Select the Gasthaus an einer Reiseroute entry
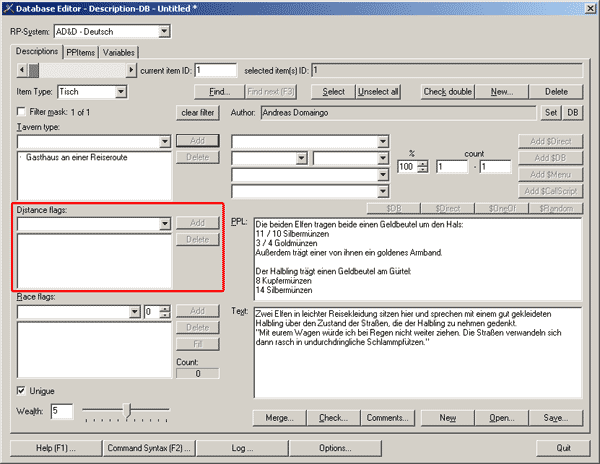Viewport: 600px width, 464px height. [x=70, y=158]
